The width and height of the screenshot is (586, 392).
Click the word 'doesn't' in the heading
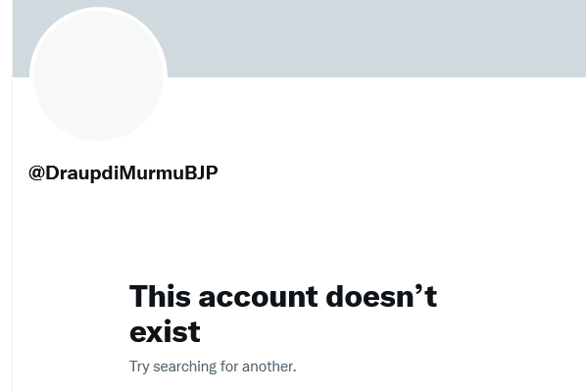[x=381, y=296]
